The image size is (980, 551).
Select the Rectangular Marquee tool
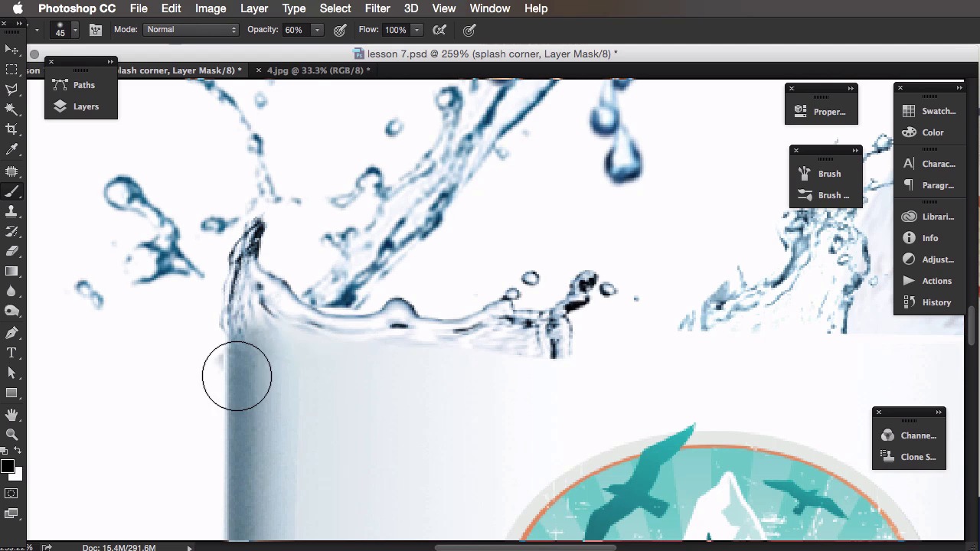coord(11,70)
